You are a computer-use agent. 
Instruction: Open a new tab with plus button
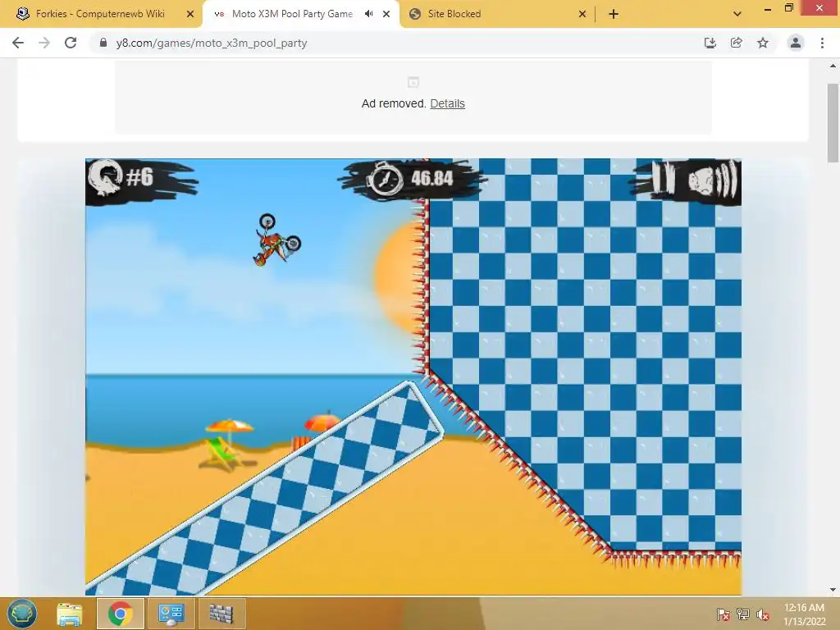614,14
